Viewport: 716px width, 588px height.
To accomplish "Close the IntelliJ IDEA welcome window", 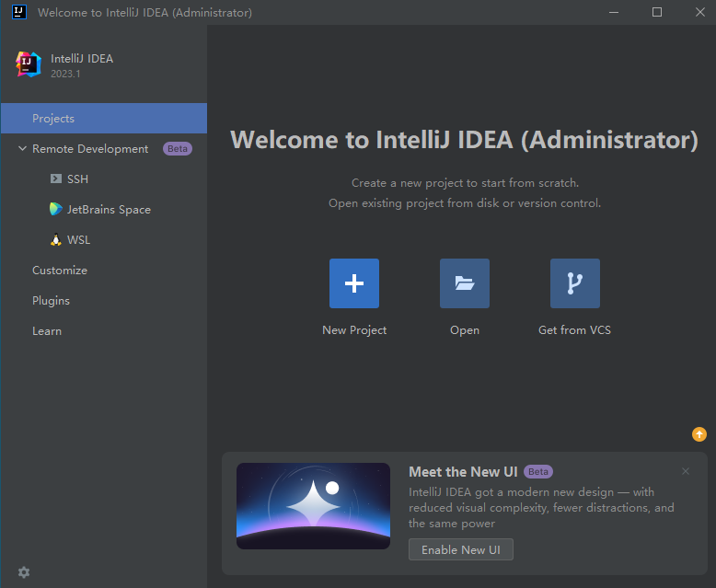I will click(699, 12).
